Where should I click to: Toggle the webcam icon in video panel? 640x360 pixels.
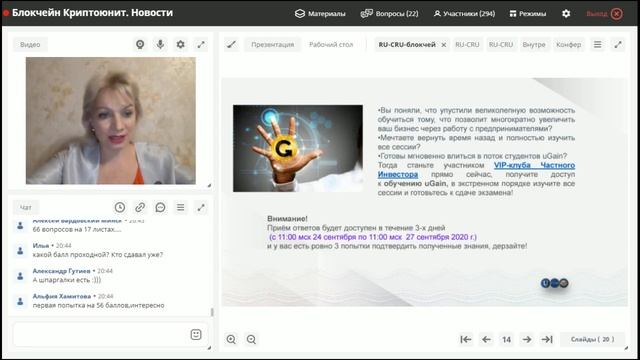[140, 44]
